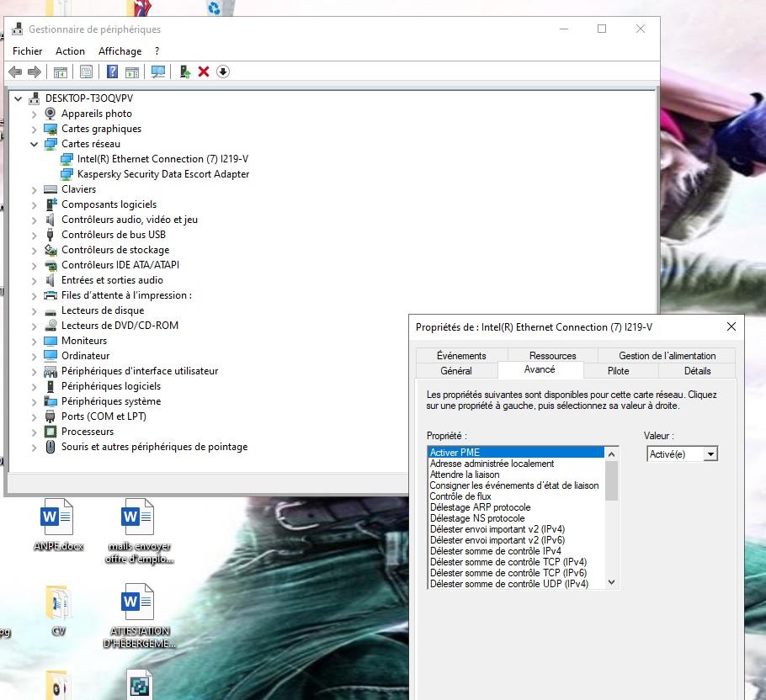Click the update driver toolbar icon
The image size is (766, 700).
click(184, 72)
